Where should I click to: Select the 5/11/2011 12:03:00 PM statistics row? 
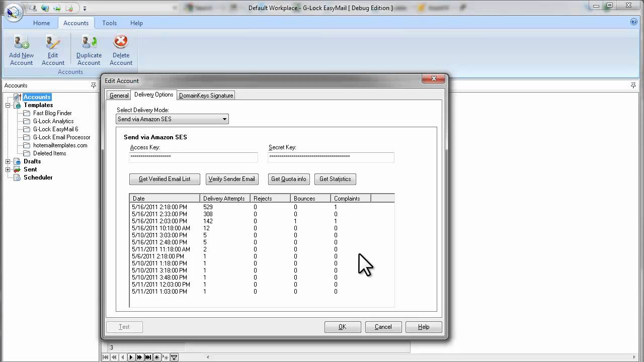(x=262, y=285)
